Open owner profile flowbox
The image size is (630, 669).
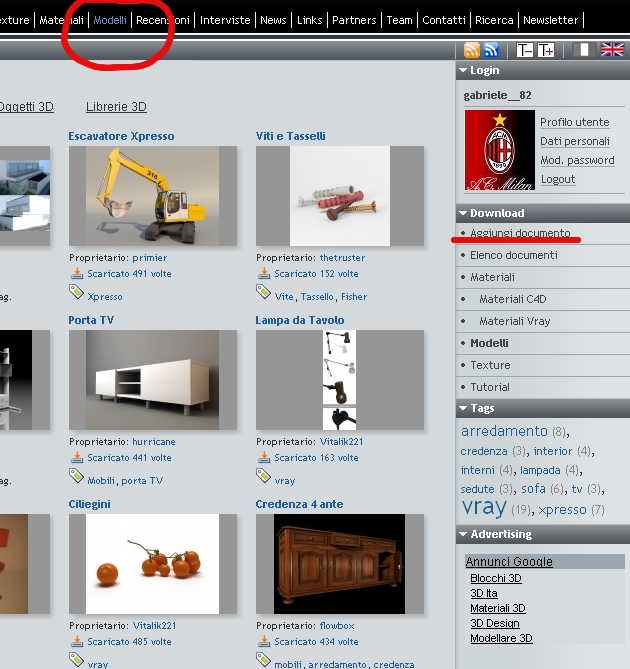click(337, 625)
